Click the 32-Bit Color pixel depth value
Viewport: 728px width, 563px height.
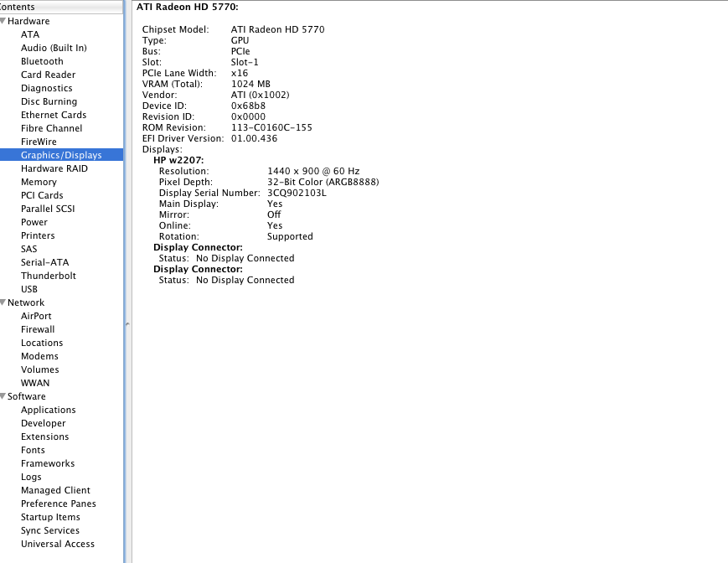pyautogui.click(x=323, y=182)
